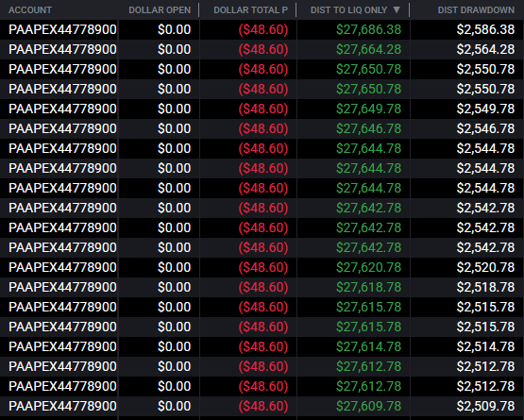This screenshot has width=524, height=420.
Task: Click the sort arrow beside DIST TO LIQ ONLY
Action: 397,9
